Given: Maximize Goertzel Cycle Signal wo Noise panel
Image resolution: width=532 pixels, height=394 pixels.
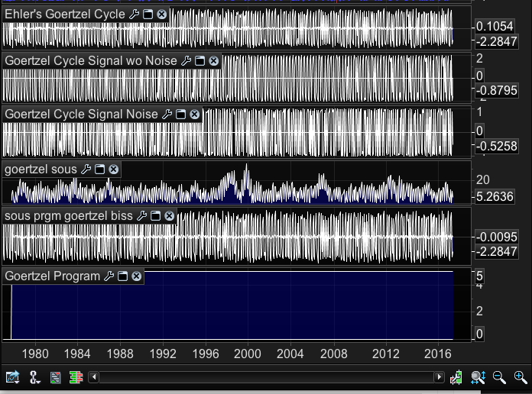Looking at the screenshot, I should [199, 61].
